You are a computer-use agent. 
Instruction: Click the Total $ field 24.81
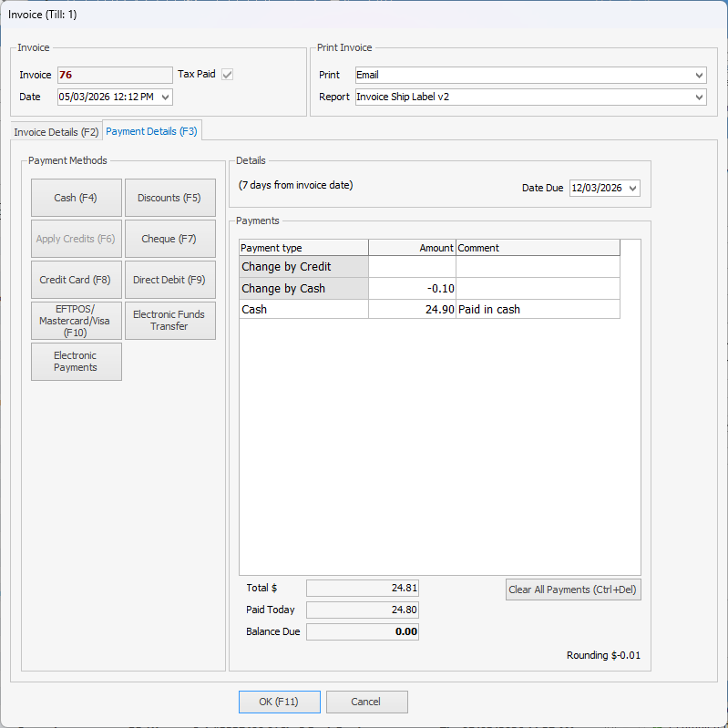[362, 588]
